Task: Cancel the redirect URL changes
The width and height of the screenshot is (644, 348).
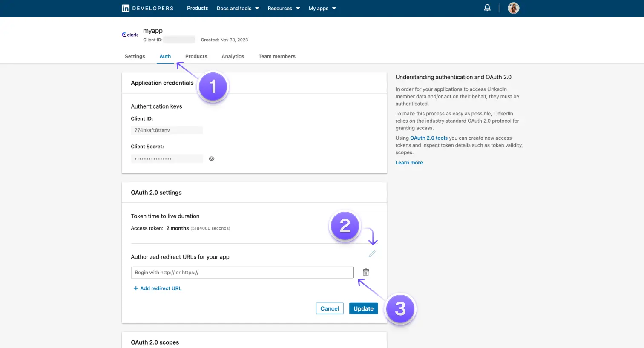Action: pyautogui.click(x=329, y=308)
